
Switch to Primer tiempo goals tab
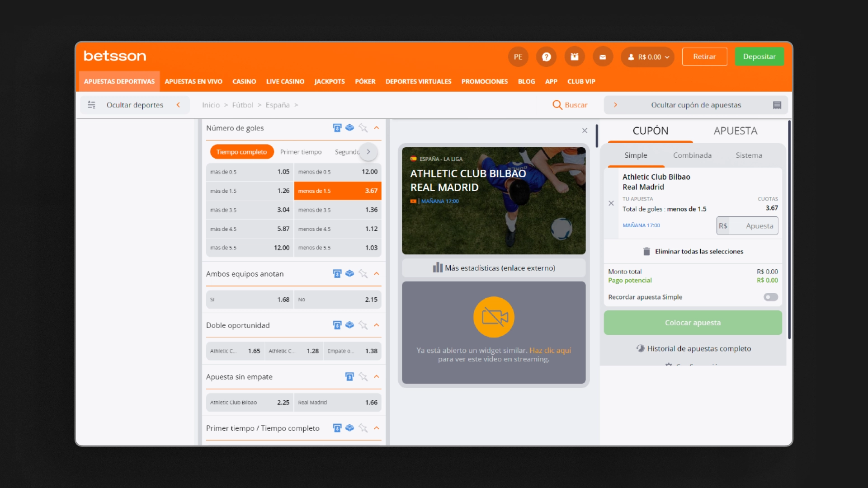click(301, 152)
